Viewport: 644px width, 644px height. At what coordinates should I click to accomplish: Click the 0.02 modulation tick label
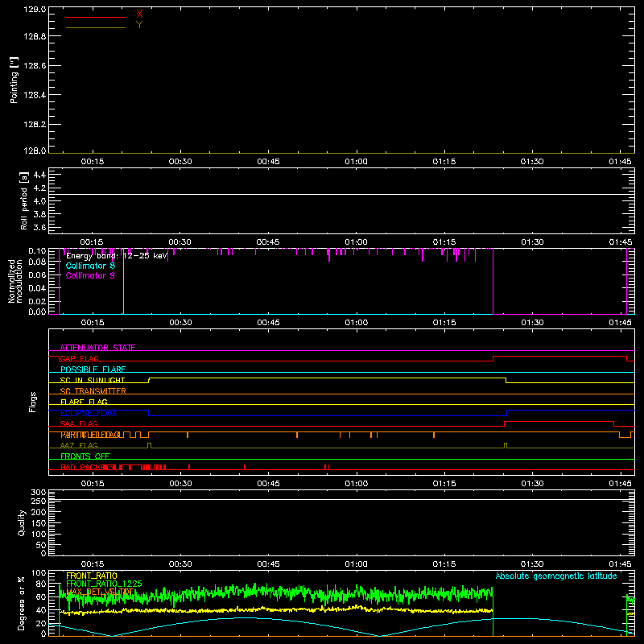[x=37, y=301]
